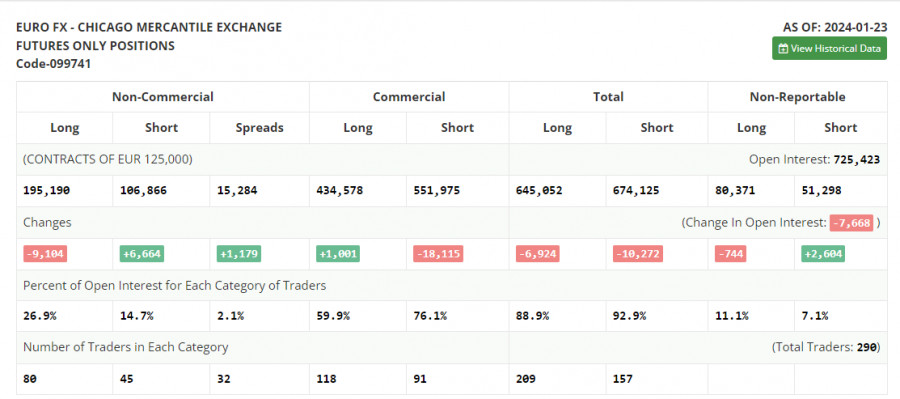Viewport: 900px width, 399px height.
Task: Select trader count 80
Action: pos(30,379)
